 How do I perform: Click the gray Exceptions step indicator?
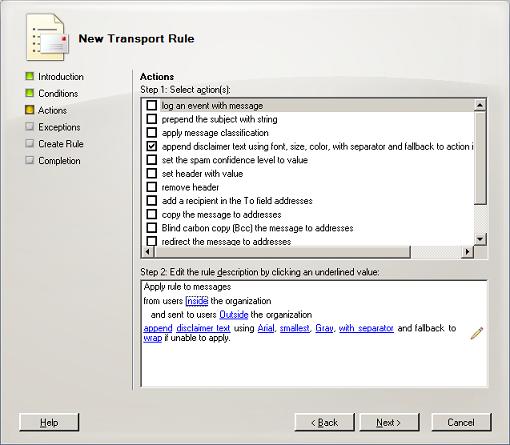point(30,127)
